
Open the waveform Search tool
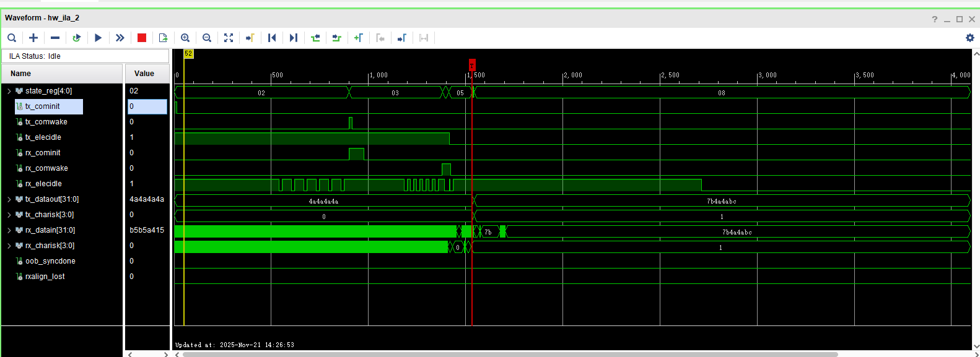[x=12, y=38]
